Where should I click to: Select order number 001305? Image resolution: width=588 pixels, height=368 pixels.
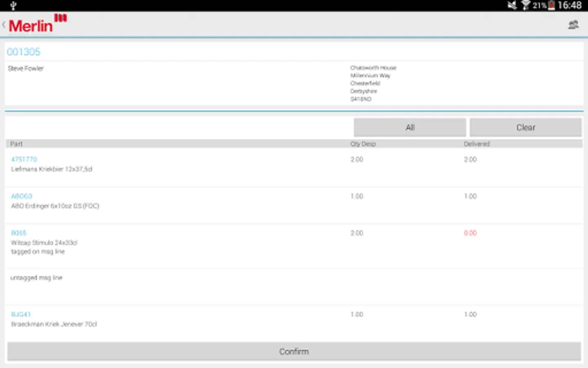pos(23,52)
